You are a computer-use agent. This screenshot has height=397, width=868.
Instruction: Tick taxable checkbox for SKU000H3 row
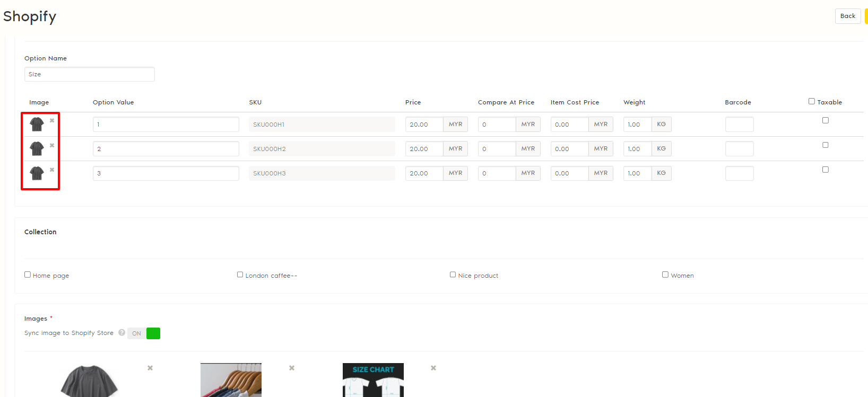pyautogui.click(x=826, y=170)
